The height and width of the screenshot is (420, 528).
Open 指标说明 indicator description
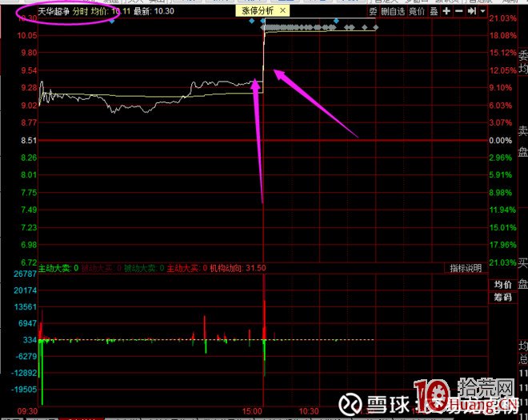point(466,268)
